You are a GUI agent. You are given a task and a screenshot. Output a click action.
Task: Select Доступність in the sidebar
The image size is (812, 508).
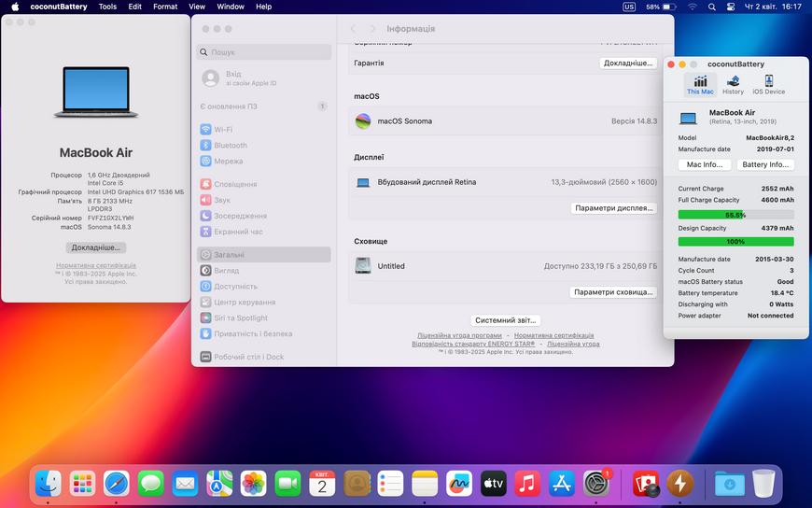click(264, 286)
